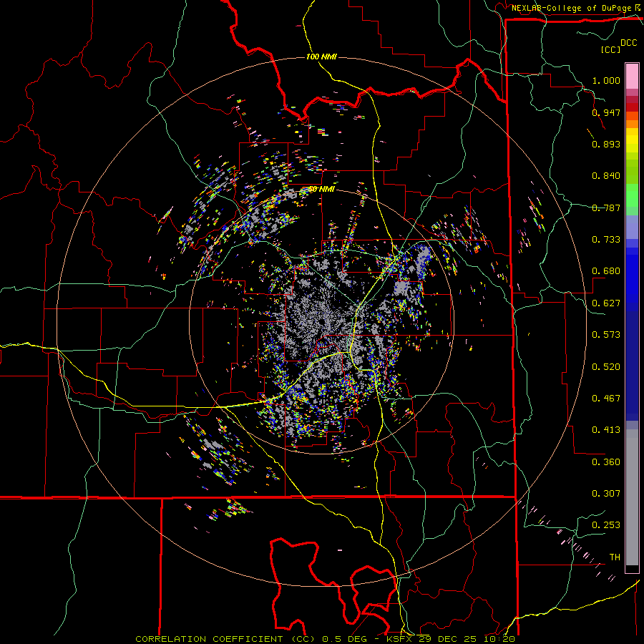Screen dimensions: 644x644
Task: Click the DCC label above the color scale
Action: [629, 43]
